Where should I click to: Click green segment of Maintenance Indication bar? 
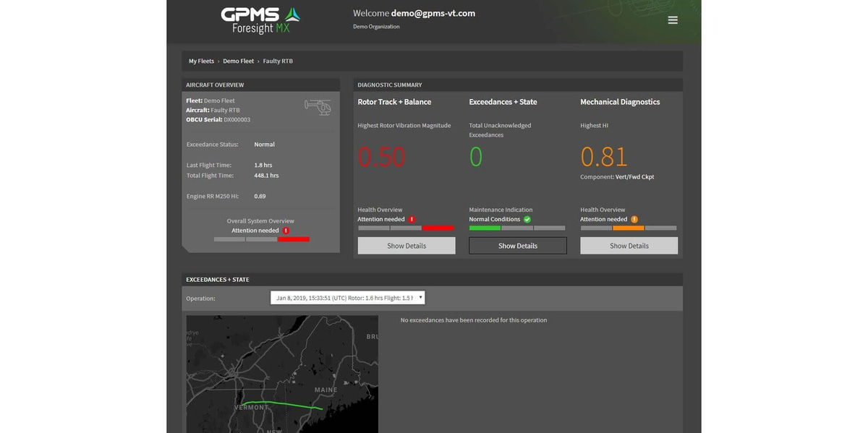(485, 228)
